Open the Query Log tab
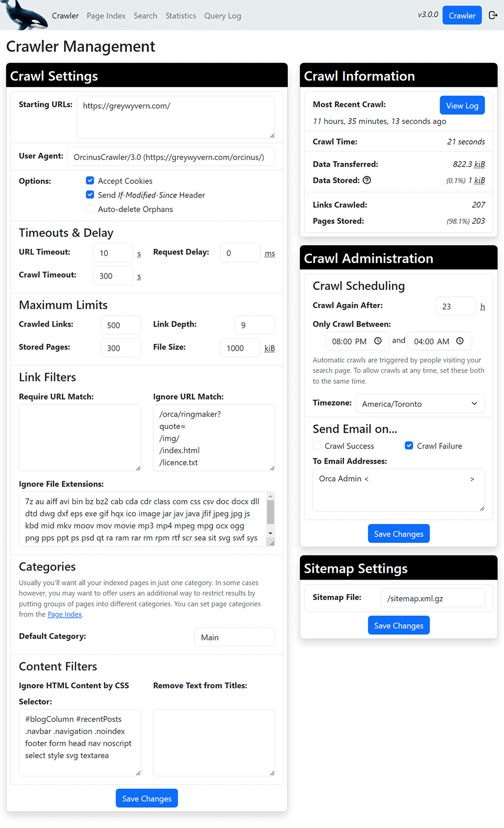The image size is (504, 828). click(x=223, y=16)
